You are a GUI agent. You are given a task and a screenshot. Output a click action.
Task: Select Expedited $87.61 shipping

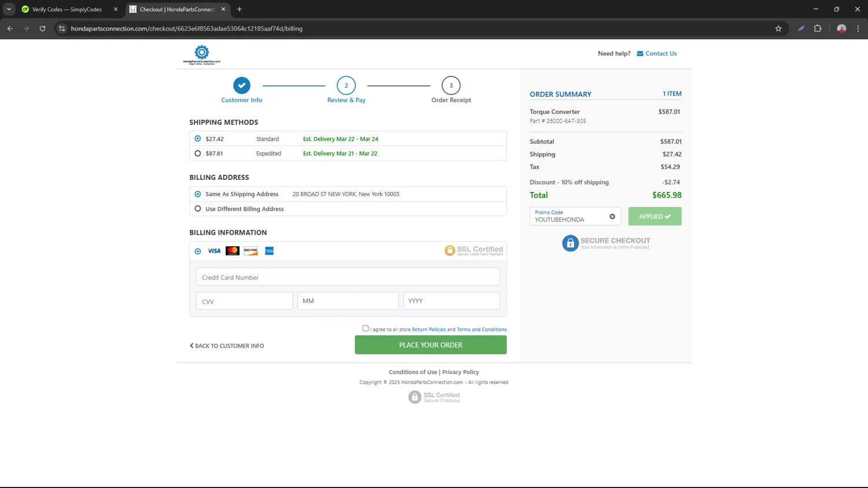point(198,153)
